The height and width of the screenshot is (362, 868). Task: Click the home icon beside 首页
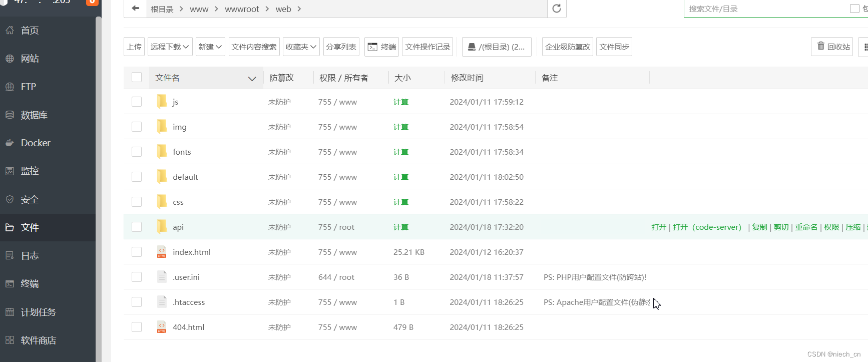(x=10, y=30)
